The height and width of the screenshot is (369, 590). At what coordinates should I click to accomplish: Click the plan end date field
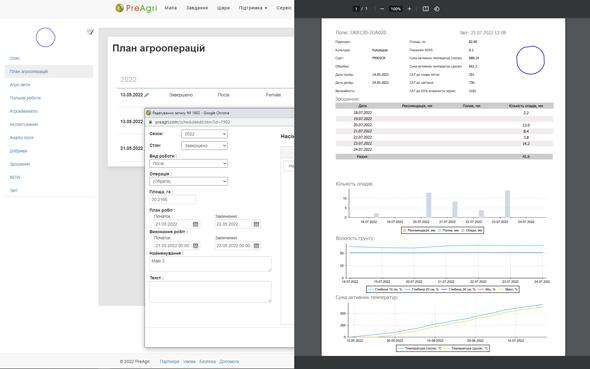pos(233,224)
